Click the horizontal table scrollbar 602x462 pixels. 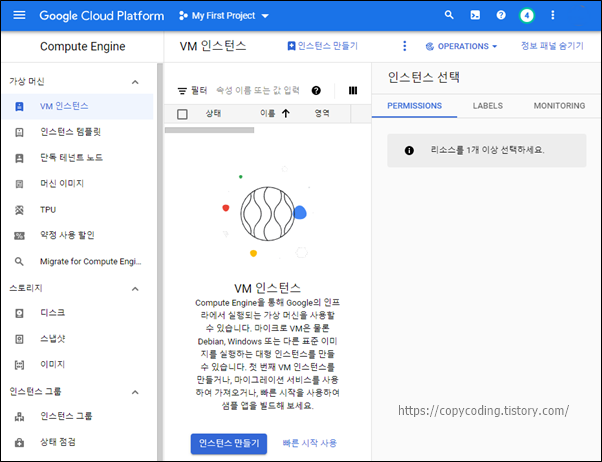pyautogui.click(x=210, y=130)
